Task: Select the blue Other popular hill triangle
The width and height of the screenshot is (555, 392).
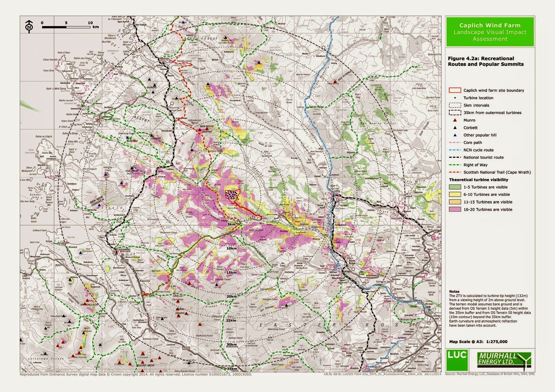Action: tap(454, 135)
